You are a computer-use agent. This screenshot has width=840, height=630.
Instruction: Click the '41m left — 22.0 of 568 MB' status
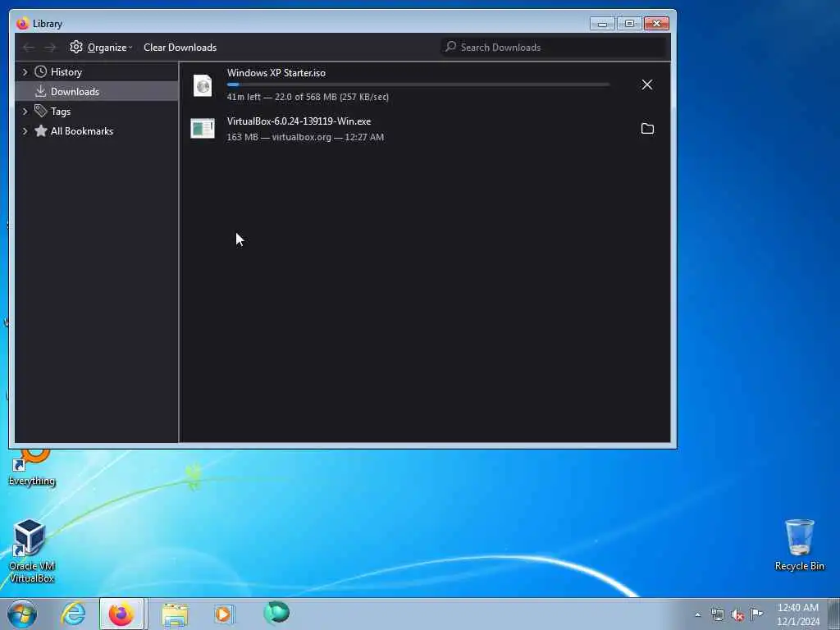pyautogui.click(x=308, y=97)
